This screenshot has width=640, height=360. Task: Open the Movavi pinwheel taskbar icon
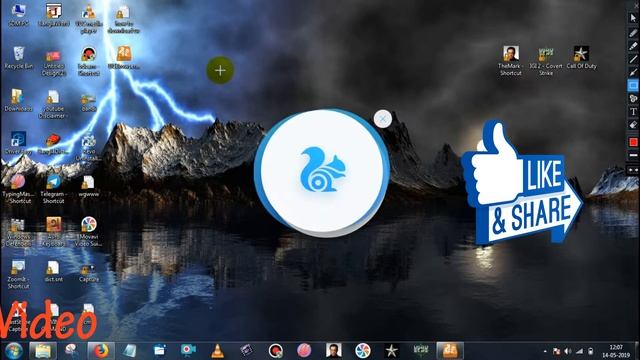(x=362, y=351)
